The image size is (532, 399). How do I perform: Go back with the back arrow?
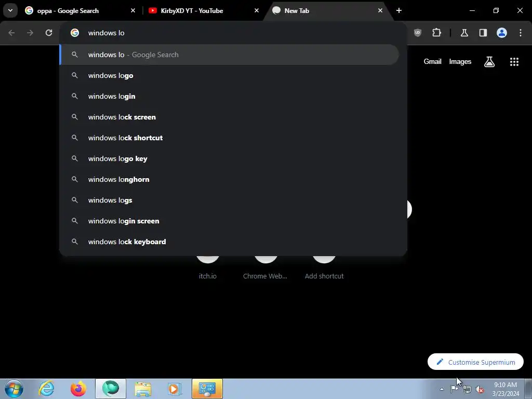tap(11, 33)
